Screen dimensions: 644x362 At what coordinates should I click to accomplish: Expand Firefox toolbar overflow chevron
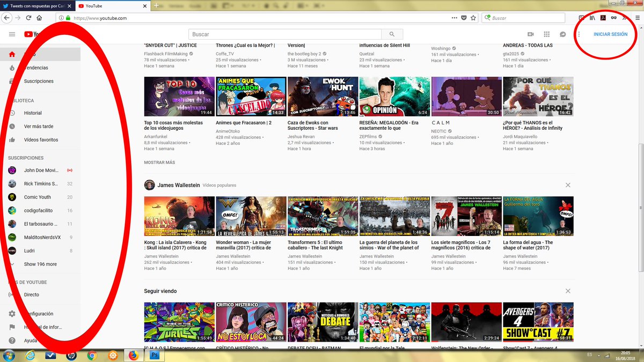coord(625,18)
